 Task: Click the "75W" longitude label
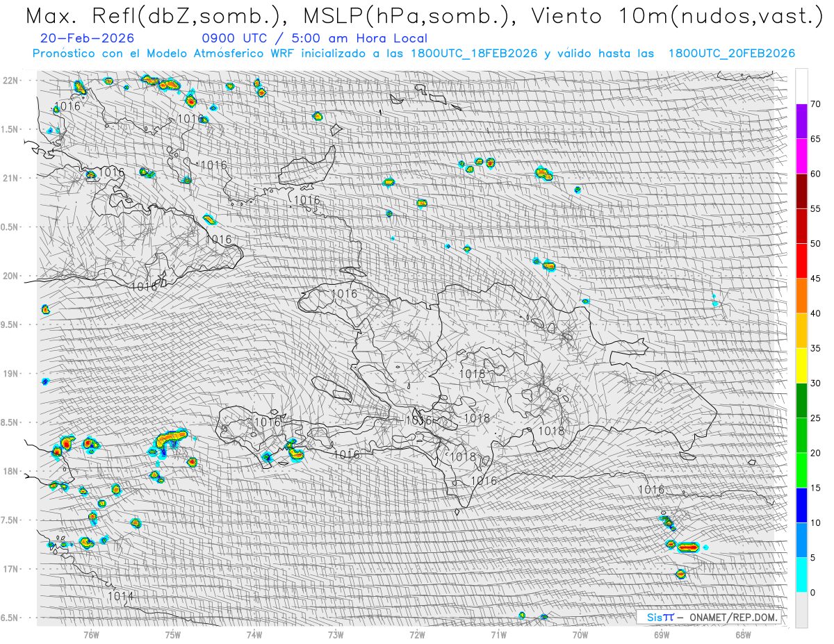[172, 634]
